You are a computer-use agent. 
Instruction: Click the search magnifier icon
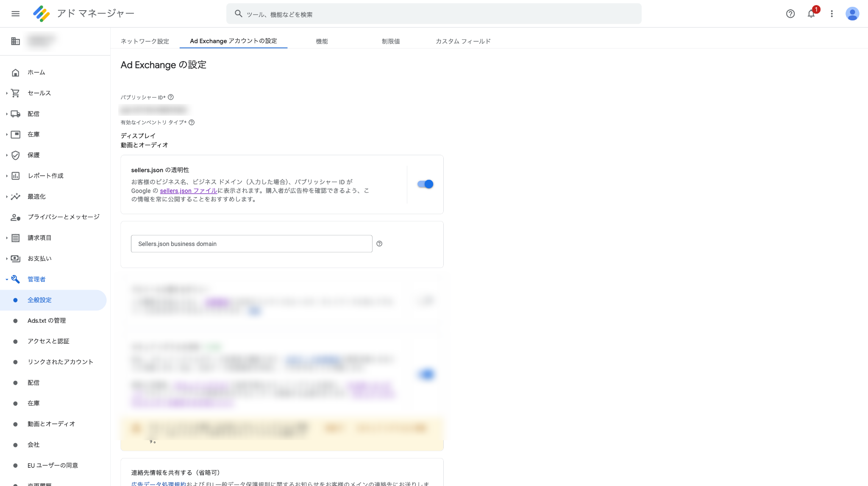tap(239, 14)
